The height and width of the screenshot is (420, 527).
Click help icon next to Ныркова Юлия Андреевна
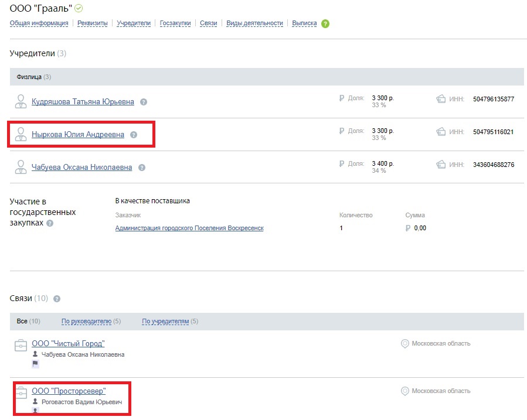134,135
